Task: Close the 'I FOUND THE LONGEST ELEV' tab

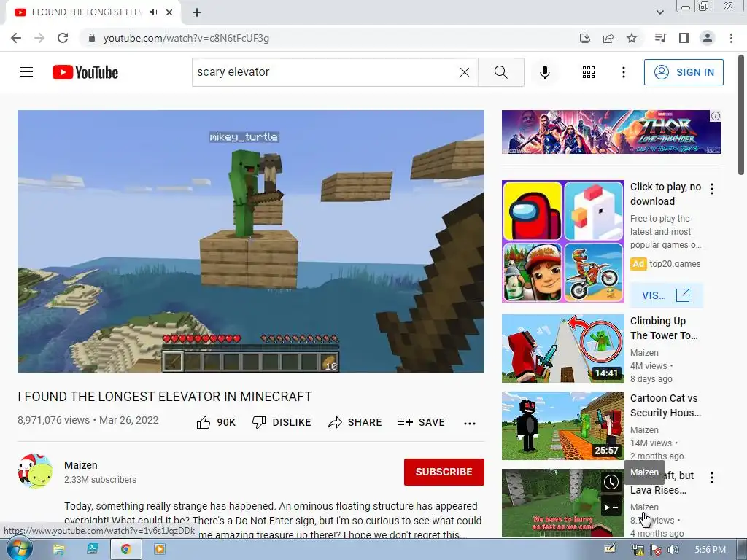Action: coord(169,12)
